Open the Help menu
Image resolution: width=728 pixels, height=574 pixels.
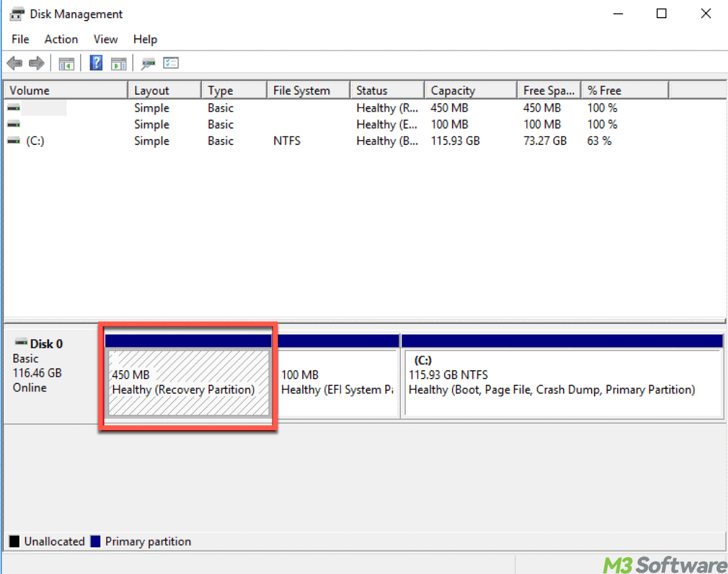145,39
